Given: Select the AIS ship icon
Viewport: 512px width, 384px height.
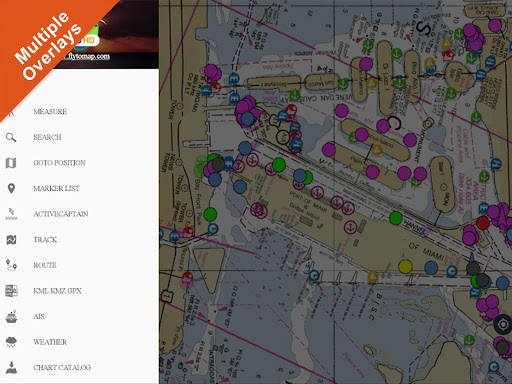Looking at the screenshot, I should click(11, 317).
